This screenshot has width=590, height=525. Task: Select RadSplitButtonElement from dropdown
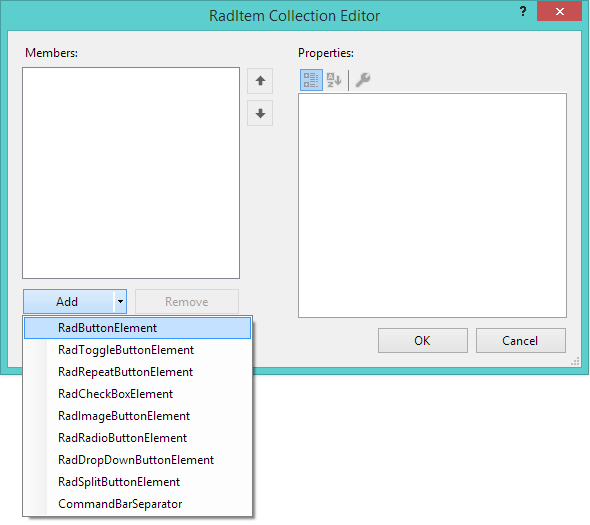pos(137,482)
